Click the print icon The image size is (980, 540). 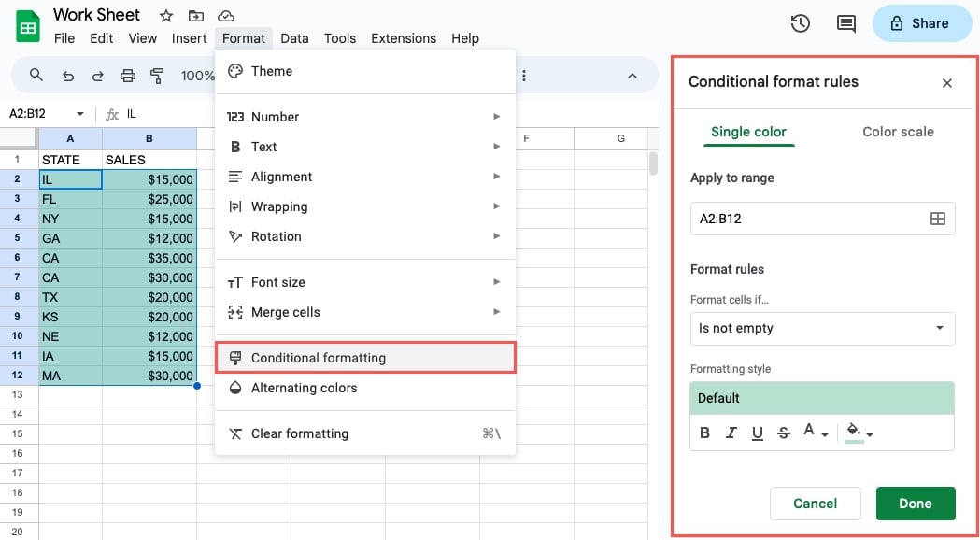tap(127, 77)
